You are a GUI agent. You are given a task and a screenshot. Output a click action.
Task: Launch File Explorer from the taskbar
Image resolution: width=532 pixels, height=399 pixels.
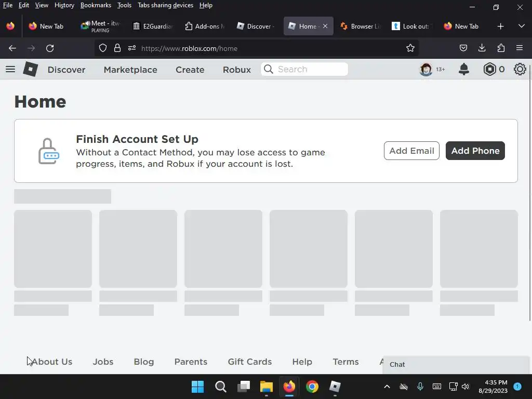(267, 387)
